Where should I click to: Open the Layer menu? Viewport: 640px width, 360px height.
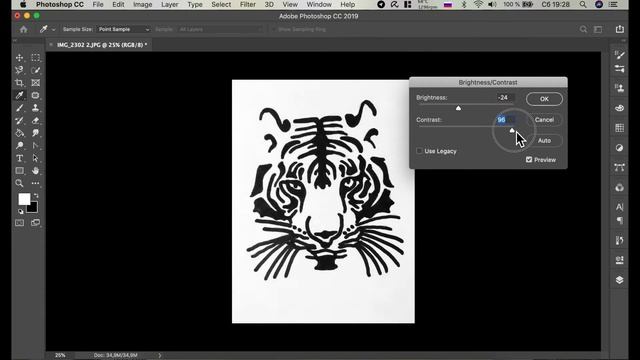tap(169, 4)
